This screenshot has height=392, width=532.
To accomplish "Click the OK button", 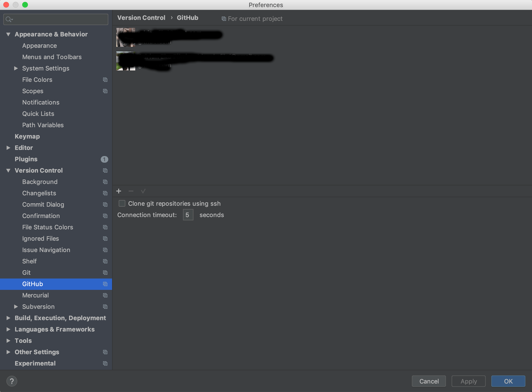I will click(x=508, y=381).
